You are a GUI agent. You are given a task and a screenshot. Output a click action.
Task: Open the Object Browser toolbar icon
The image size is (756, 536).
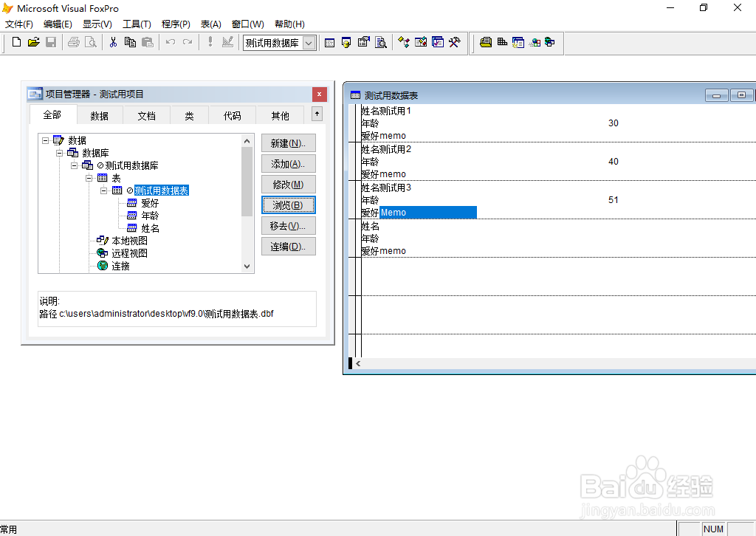pyautogui.click(x=421, y=42)
